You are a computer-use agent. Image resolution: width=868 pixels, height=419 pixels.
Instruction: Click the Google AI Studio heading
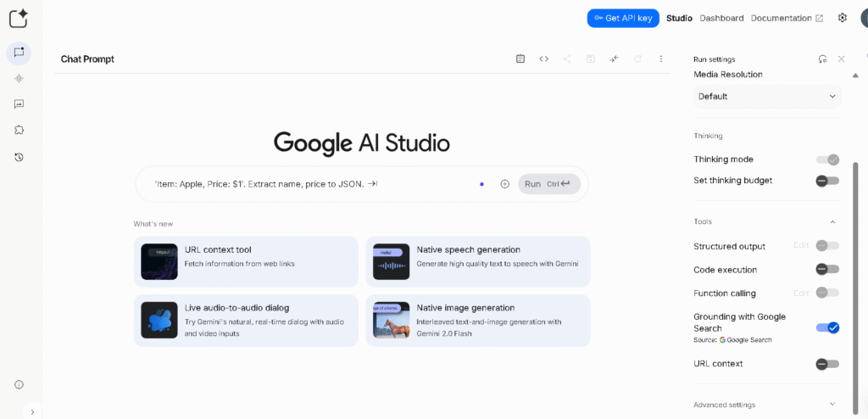362,143
